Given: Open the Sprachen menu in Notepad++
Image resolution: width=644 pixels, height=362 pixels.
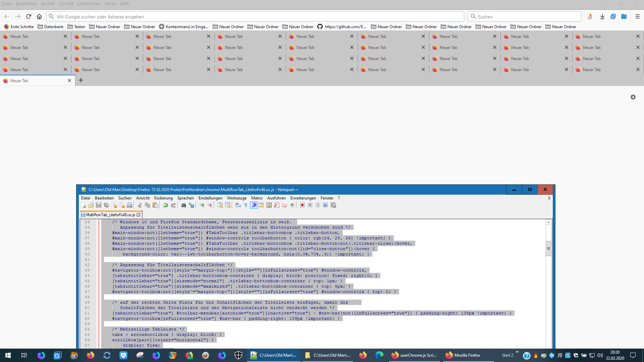Looking at the screenshot, I should pyautogui.click(x=185, y=198).
